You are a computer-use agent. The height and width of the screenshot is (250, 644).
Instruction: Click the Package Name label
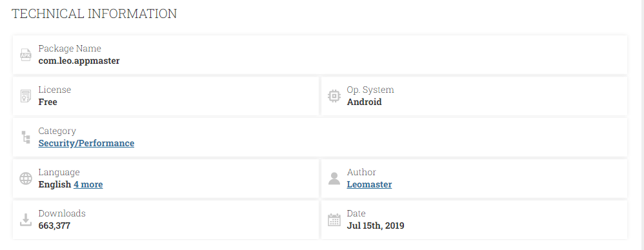(70, 48)
